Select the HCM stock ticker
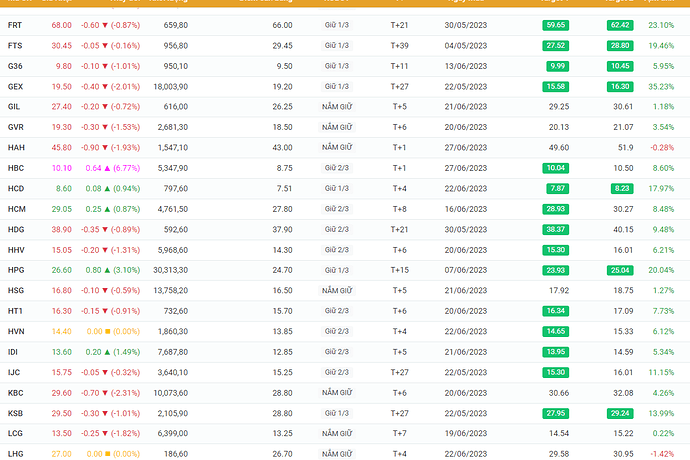Viewport: 690px width, 460px height. [17, 209]
